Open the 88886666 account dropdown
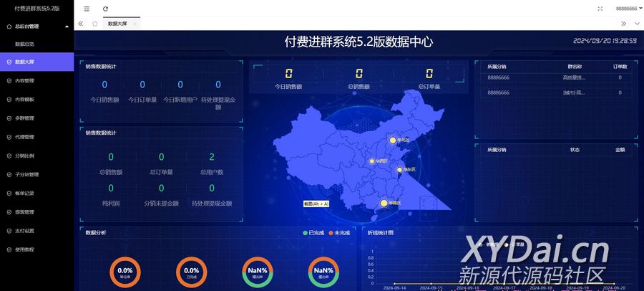644x291 pixels. point(628,9)
